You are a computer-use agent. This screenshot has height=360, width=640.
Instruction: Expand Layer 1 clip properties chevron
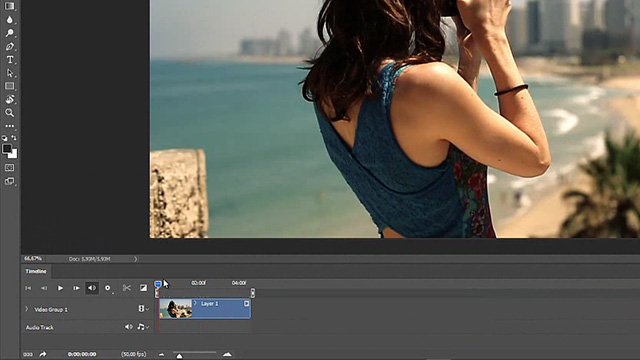(195, 303)
